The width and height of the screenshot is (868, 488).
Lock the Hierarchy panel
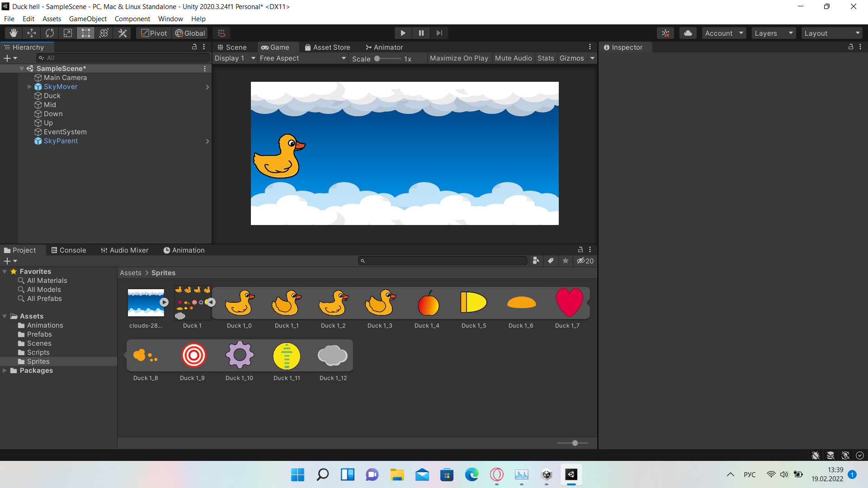pyautogui.click(x=194, y=47)
